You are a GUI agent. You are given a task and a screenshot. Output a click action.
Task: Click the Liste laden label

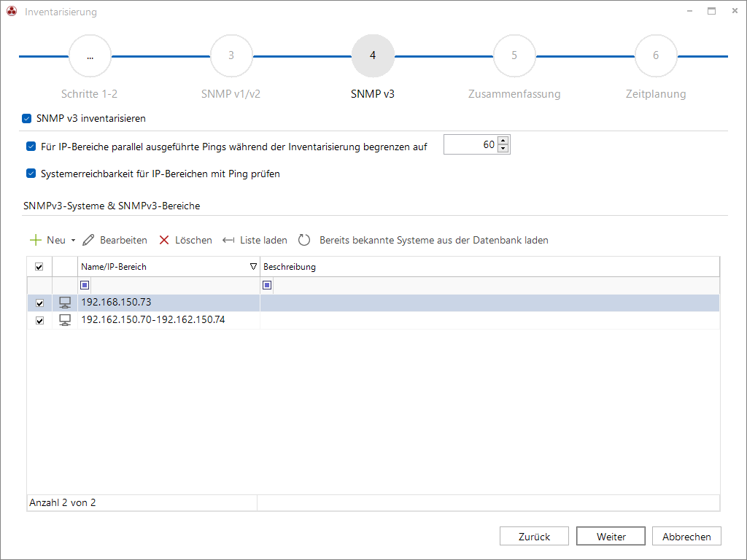pos(263,241)
